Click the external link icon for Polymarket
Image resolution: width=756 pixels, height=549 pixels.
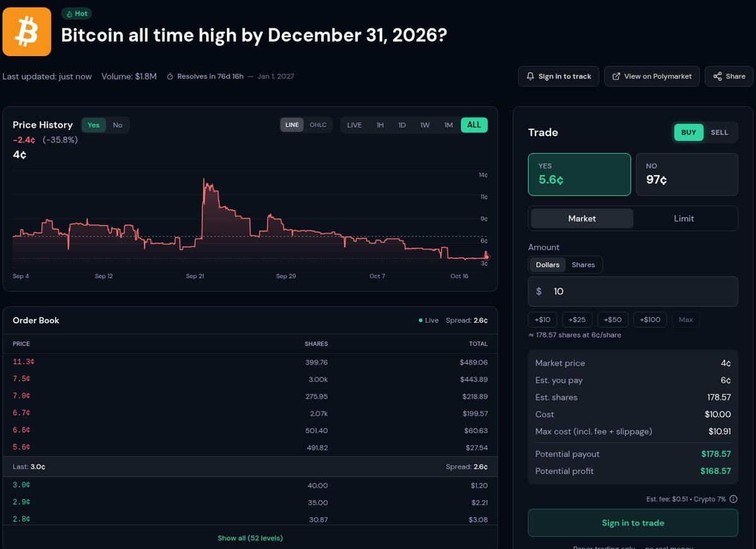[616, 76]
